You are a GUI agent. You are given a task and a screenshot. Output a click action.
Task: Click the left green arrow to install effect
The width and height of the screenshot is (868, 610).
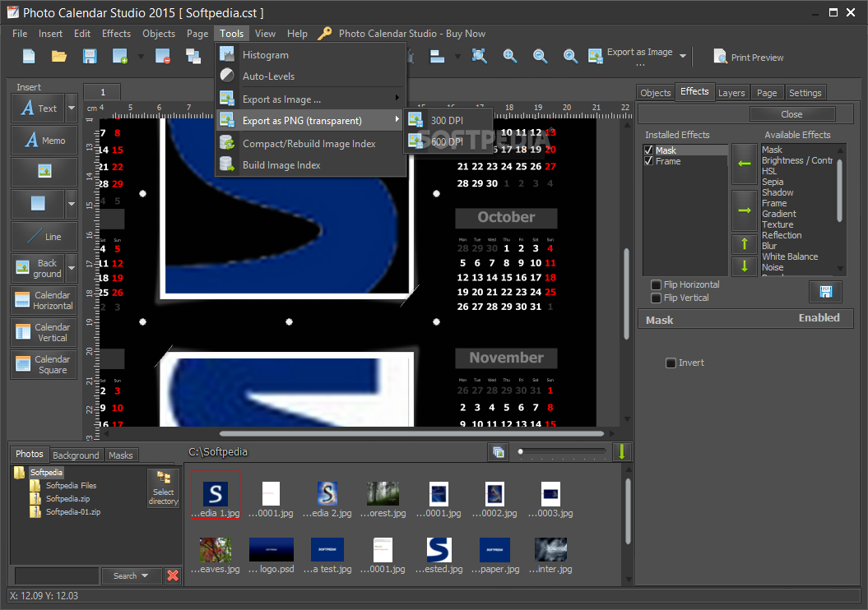(x=745, y=164)
